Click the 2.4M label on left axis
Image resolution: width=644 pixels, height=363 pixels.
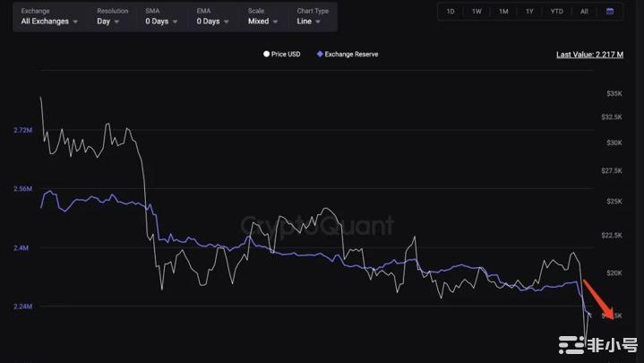[23, 247]
